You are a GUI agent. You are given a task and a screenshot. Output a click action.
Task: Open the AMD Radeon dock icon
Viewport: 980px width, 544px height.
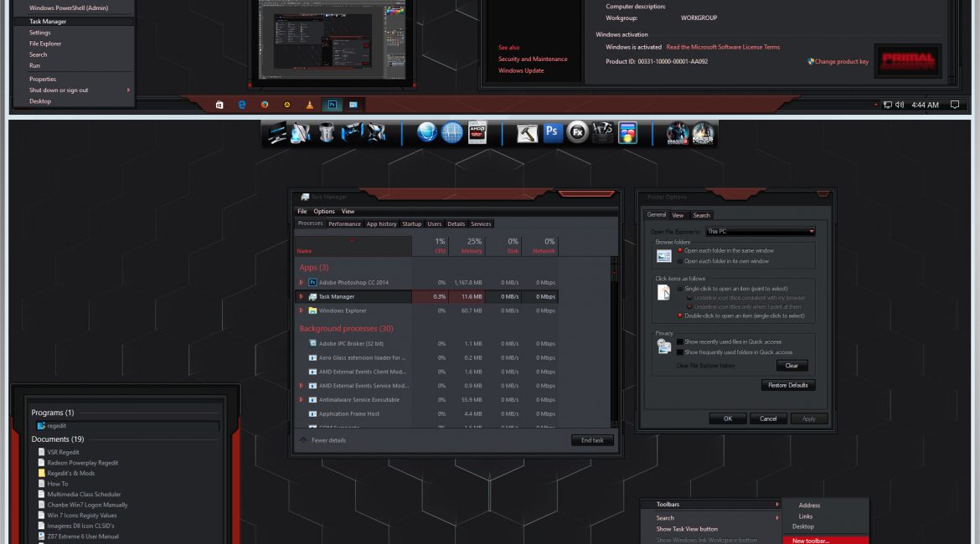477,132
